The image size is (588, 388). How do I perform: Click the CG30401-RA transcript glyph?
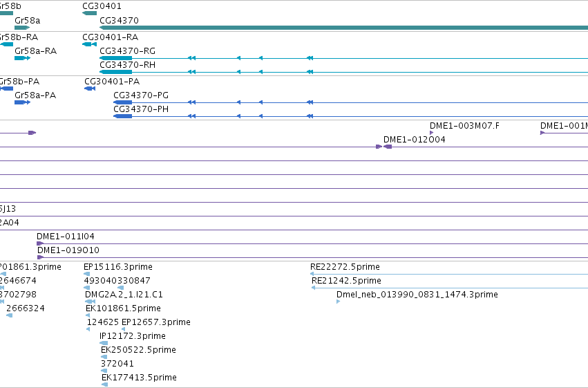pyautogui.click(x=89, y=44)
